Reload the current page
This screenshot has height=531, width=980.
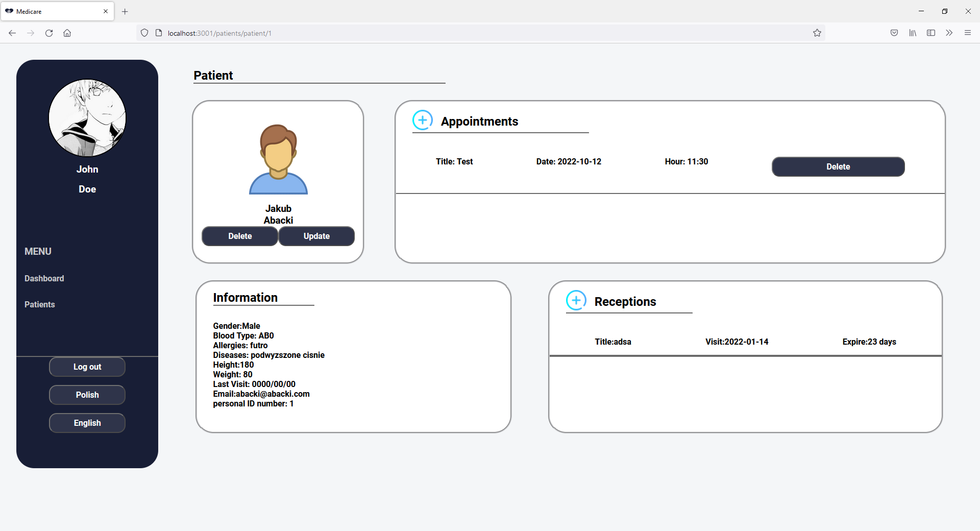[x=49, y=33]
